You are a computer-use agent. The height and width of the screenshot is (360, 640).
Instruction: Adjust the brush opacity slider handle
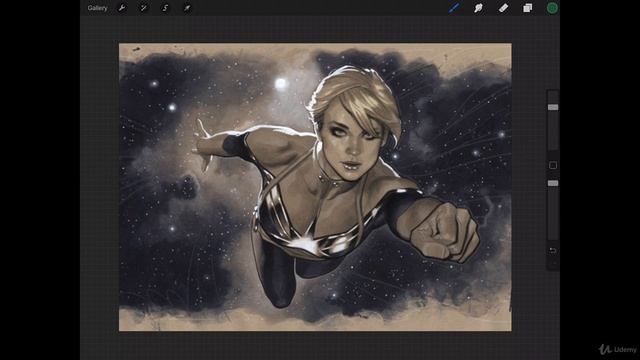point(553,183)
